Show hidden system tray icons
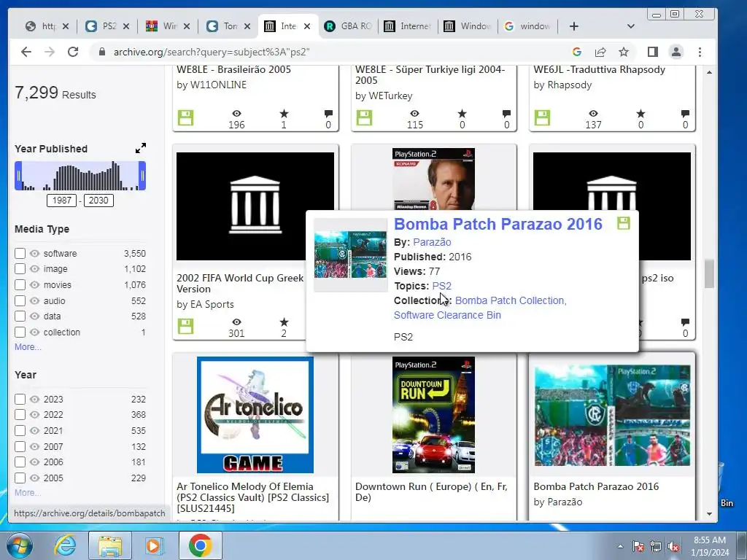This screenshot has height=560, width=747. 620,547
